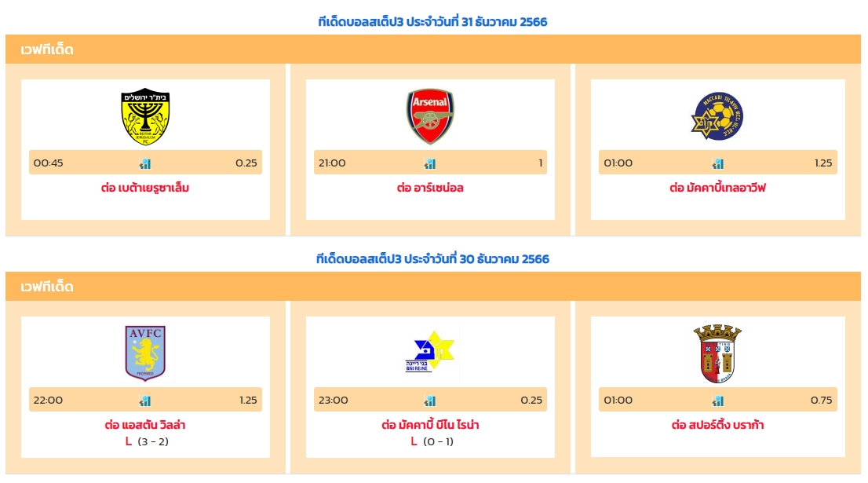This screenshot has height=483, width=868.
Task: Open stats icon for Sporting Braga match
Action: point(717,401)
